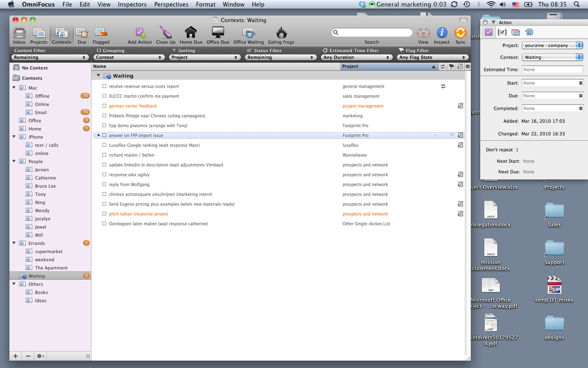This screenshot has width=588, height=368.
Task: Open inspector Project combo box
Action: point(552,45)
